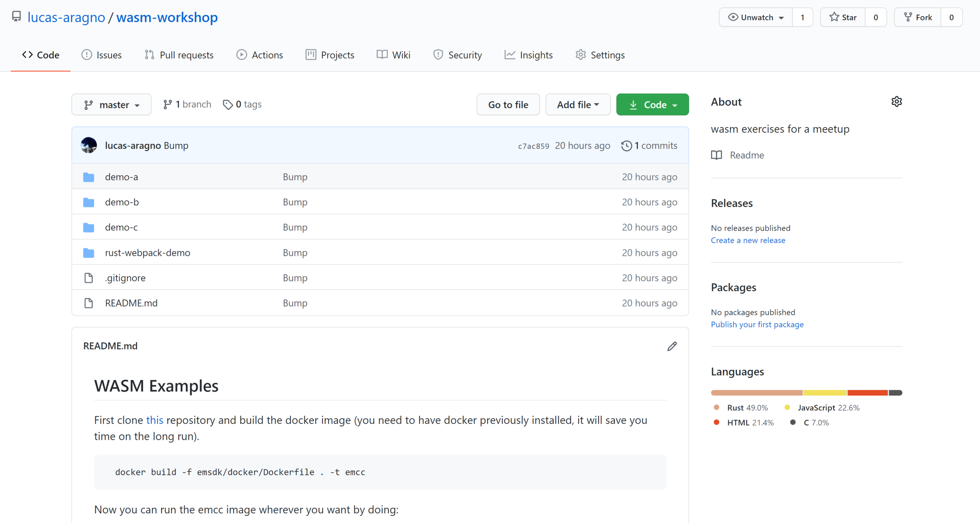Click the tags icon showing 0 tags
The height and width of the screenshot is (523, 980).
pos(227,104)
